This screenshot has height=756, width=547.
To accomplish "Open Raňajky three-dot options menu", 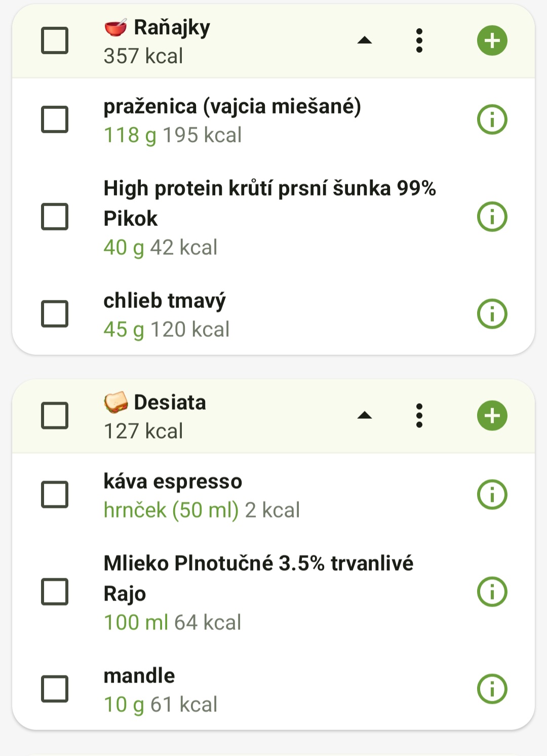I will 419,41.
